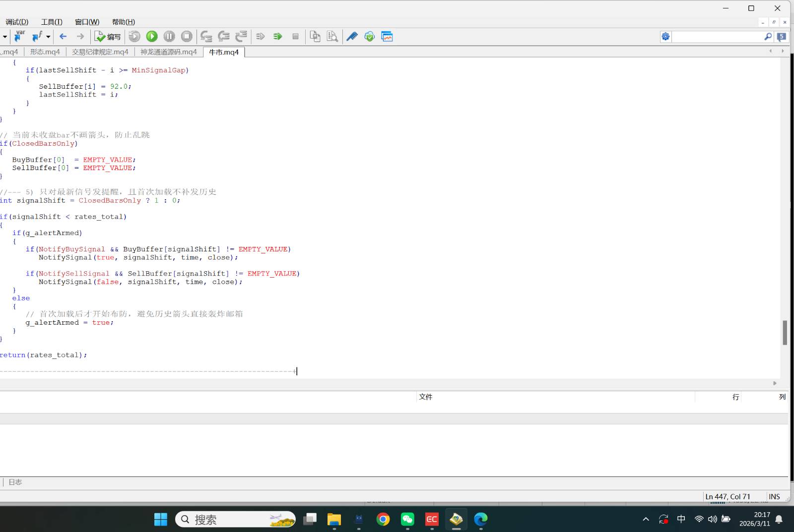Click the 'return(rates_total);' code line
The width and height of the screenshot is (794, 532).
pos(44,355)
